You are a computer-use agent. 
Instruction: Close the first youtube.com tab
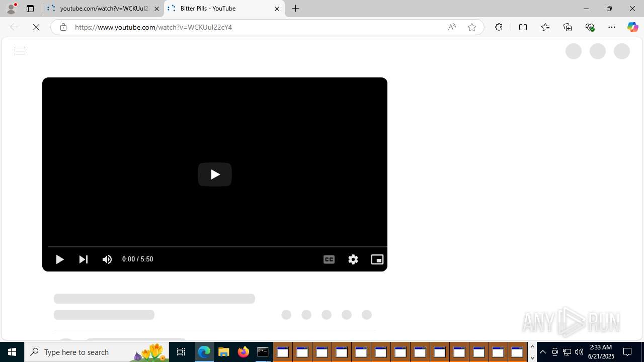[156, 9]
